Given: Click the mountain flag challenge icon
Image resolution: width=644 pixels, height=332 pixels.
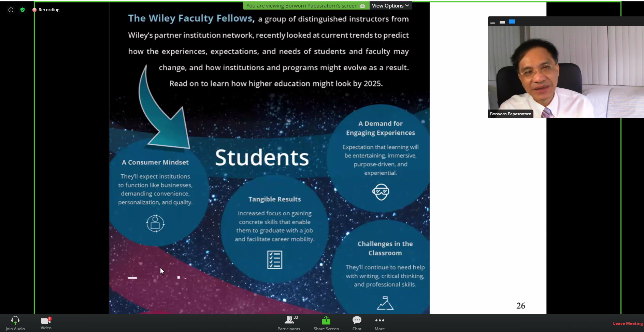Looking at the screenshot, I should tap(385, 303).
